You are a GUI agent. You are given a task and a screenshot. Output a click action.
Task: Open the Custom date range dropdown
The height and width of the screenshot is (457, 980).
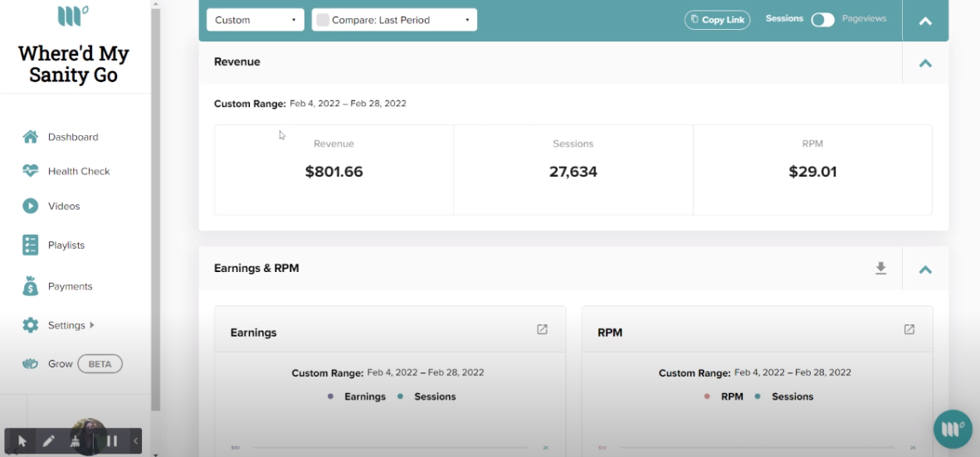tap(256, 20)
